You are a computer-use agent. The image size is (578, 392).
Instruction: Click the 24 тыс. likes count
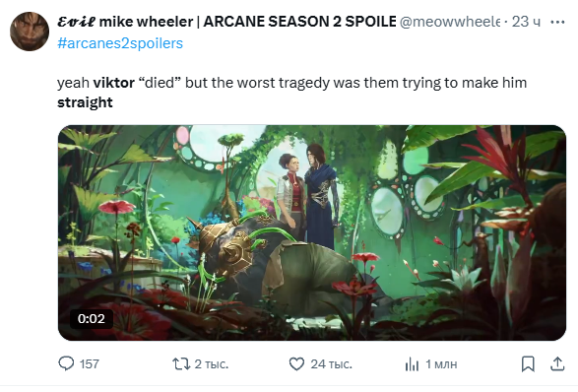pyautogui.click(x=332, y=364)
